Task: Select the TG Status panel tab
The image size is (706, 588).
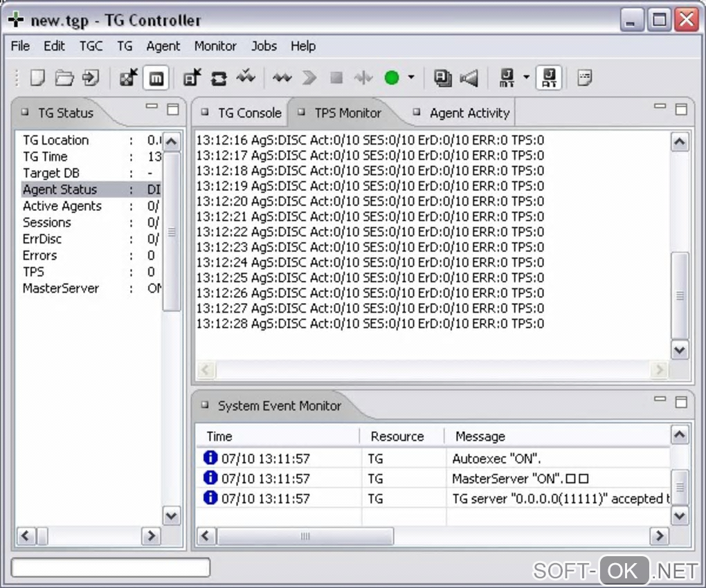Action: (59, 113)
